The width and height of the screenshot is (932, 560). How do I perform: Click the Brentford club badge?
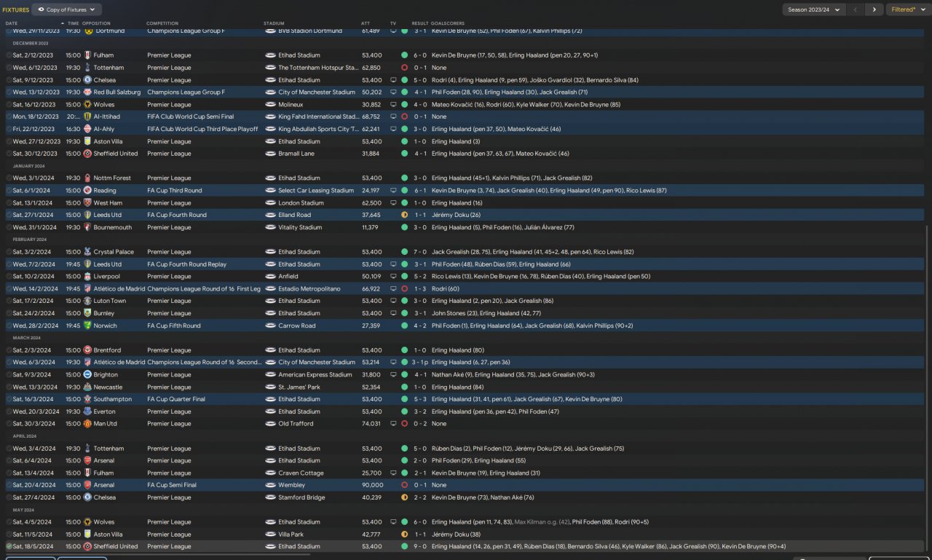click(88, 350)
